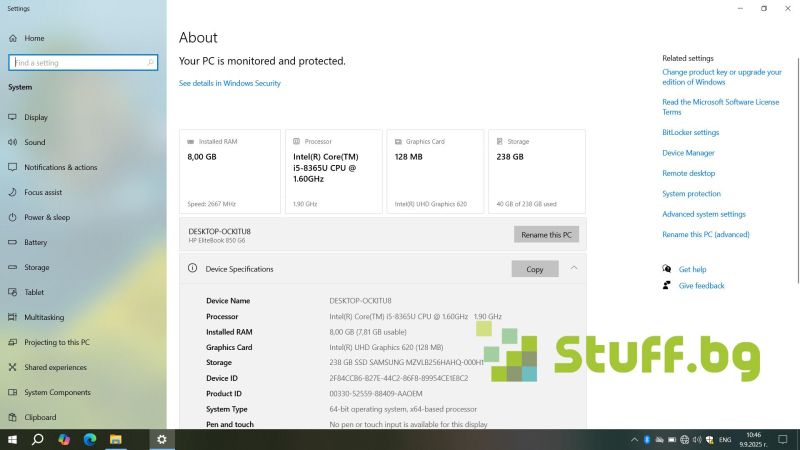Image resolution: width=800 pixels, height=450 pixels.
Task: Collapse the Device Specifications section
Action: click(574, 268)
